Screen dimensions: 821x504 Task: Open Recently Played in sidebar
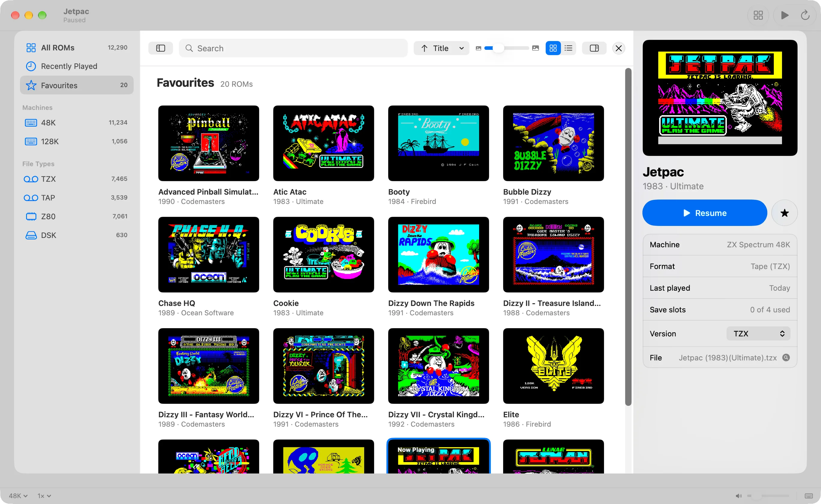pyautogui.click(x=77, y=66)
